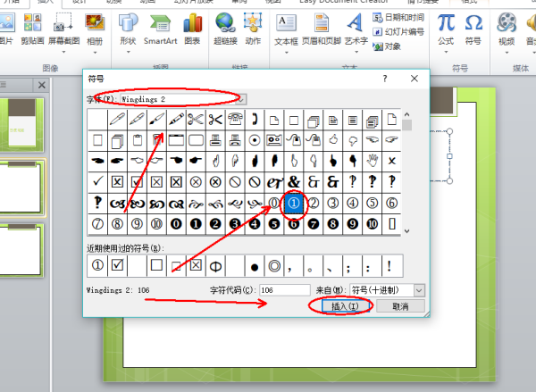Image resolution: width=536 pixels, height=392 pixels.
Task: Click the 插入 insert button
Action: 345,306
